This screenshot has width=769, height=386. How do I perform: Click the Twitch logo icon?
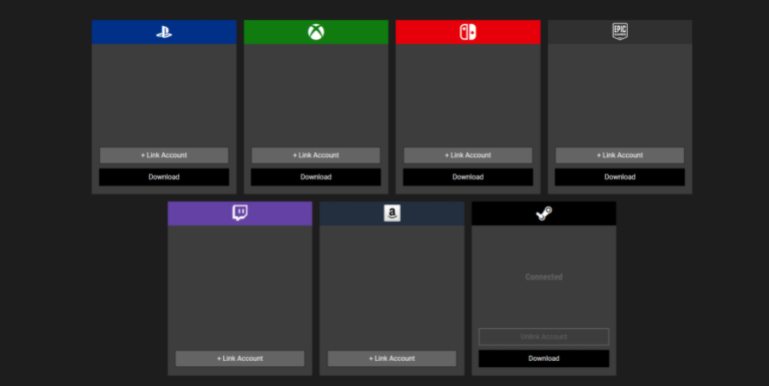240,213
